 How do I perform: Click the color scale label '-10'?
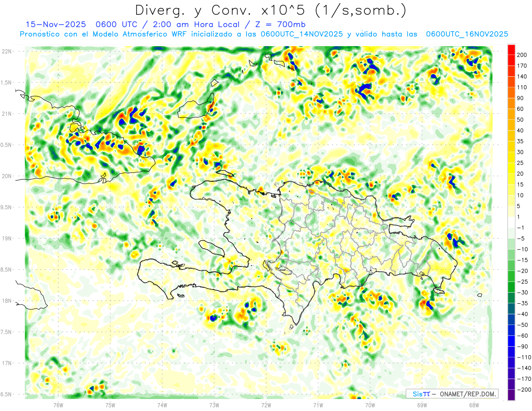click(522, 250)
